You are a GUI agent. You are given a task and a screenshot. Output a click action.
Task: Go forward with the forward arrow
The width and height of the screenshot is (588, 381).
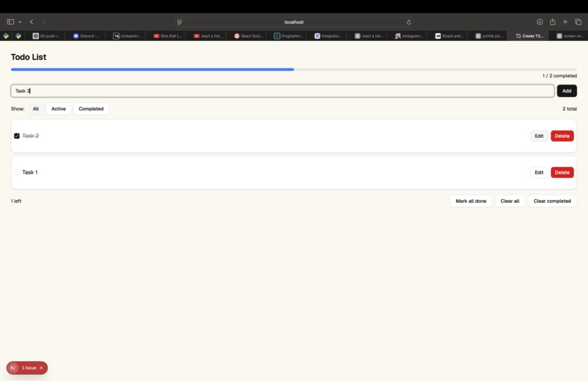pos(44,22)
